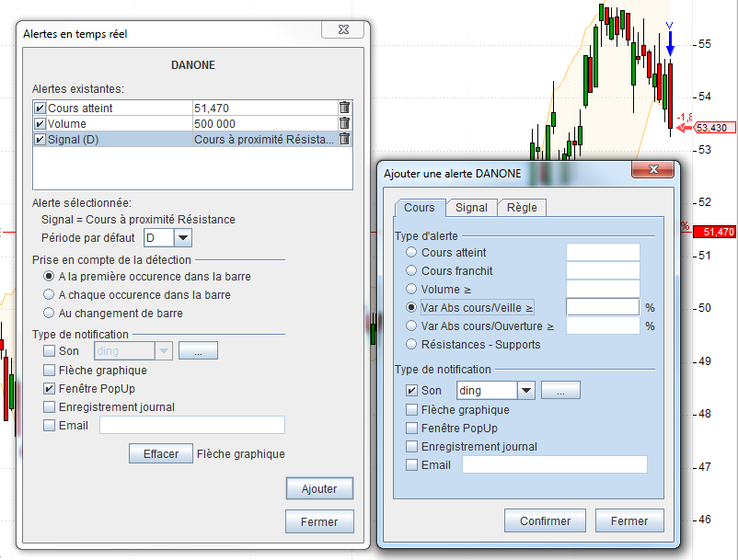Switch to the Règle tab
This screenshot has width=738, height=560.
pos(522,207)
